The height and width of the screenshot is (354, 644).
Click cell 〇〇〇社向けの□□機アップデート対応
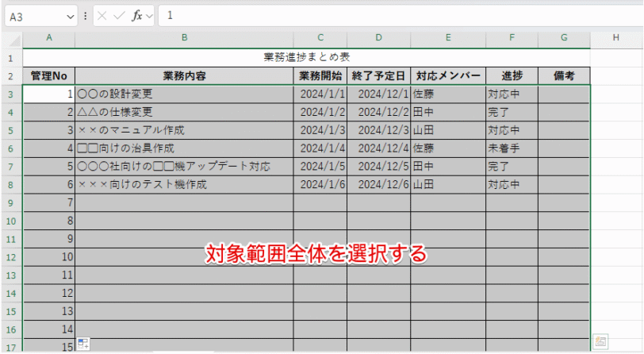tap(185, 167)
